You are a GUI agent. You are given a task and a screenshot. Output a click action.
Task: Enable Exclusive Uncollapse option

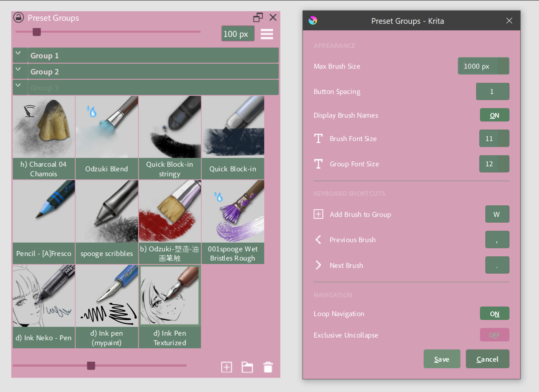(x=494, y=335)
